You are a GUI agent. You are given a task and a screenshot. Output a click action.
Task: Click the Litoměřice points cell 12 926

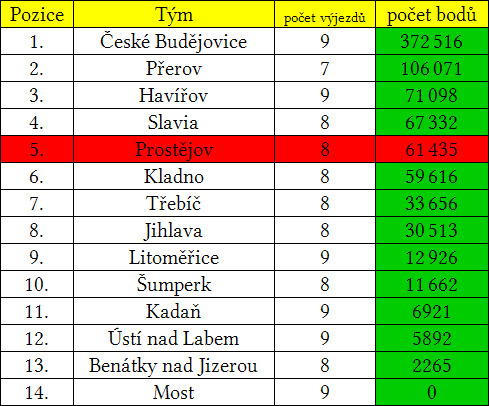point(432,257)
